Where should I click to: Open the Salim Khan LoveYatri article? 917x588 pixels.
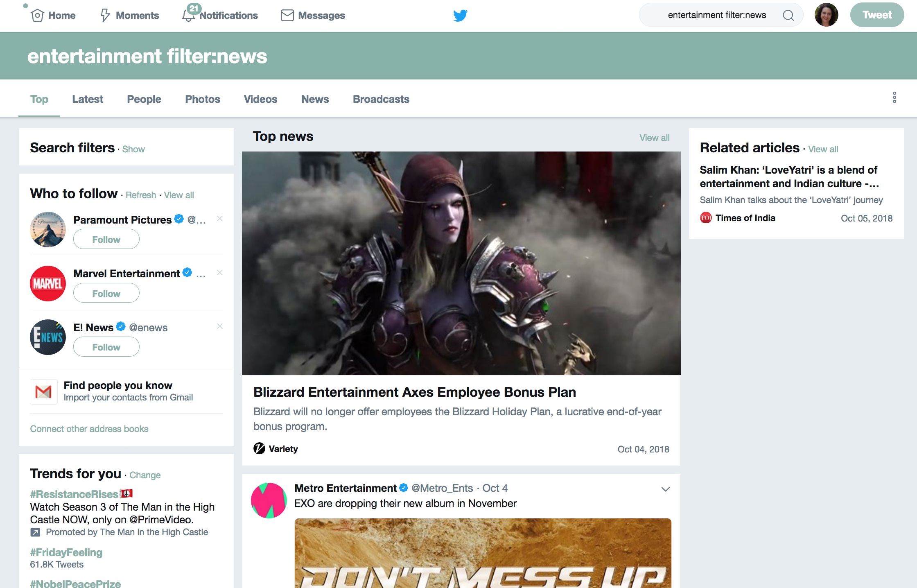coord(790,176)
